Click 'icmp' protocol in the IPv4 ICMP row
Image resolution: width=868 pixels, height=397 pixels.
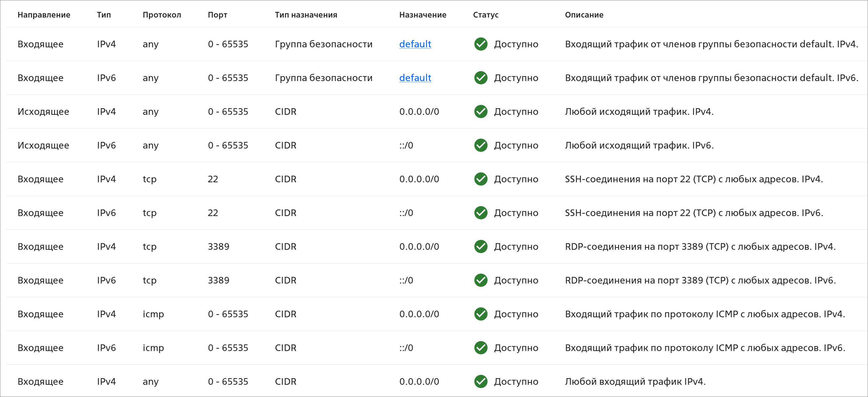[x=153, y=314]
